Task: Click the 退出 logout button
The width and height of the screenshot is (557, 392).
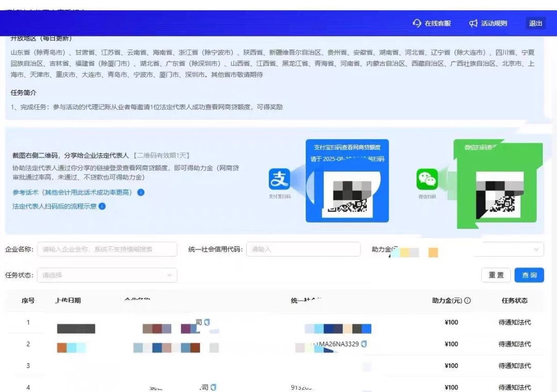Action: coord(535,23)
